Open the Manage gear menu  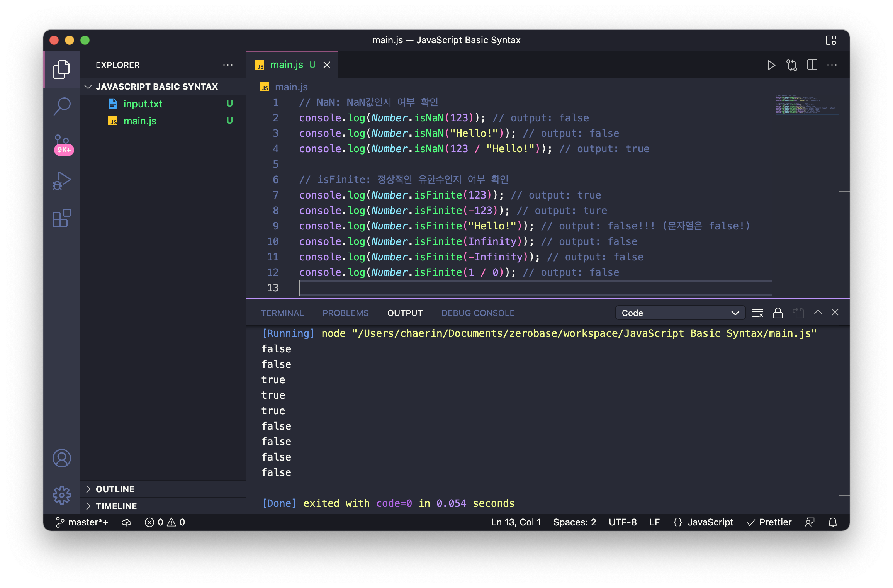pyautogui.click(x=62, y=495)
